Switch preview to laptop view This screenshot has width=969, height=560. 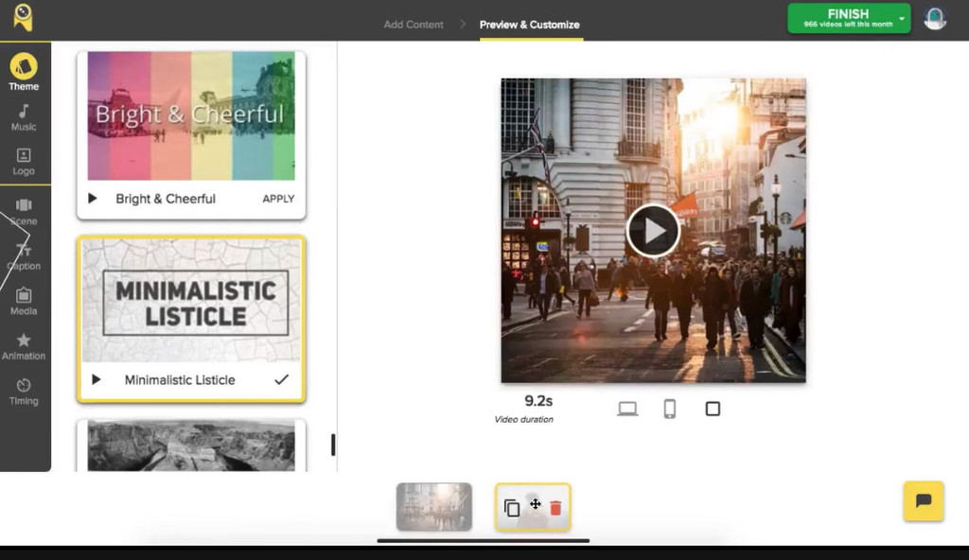(627, 408)
